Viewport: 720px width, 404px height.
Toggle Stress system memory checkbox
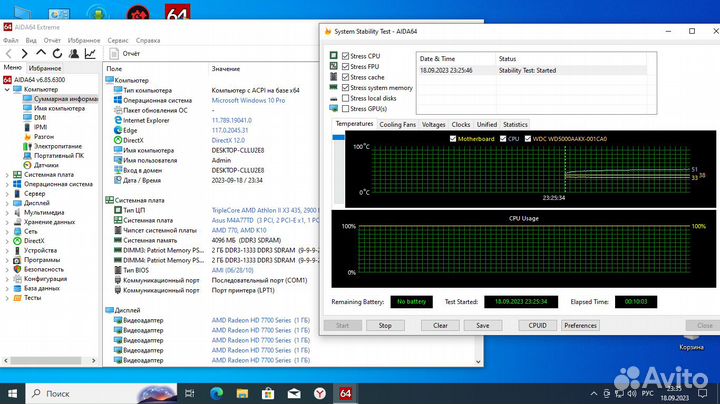click(345, 88)
